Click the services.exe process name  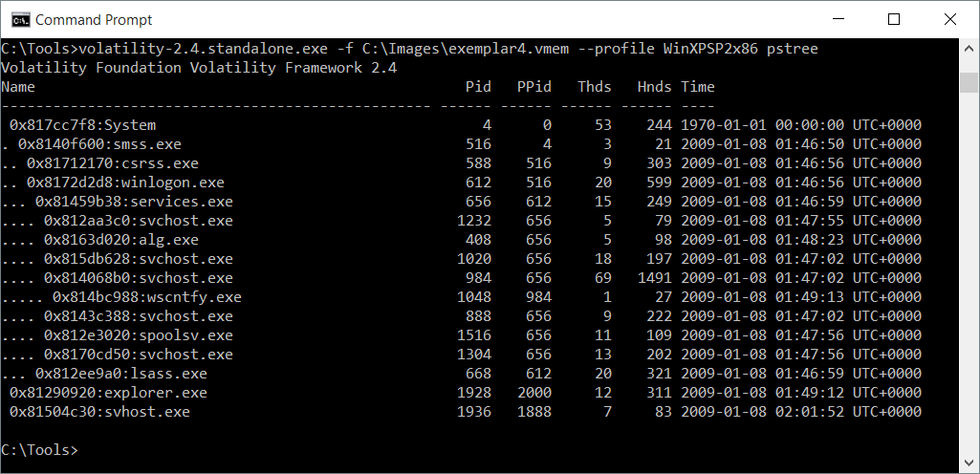tap(182, 202)
